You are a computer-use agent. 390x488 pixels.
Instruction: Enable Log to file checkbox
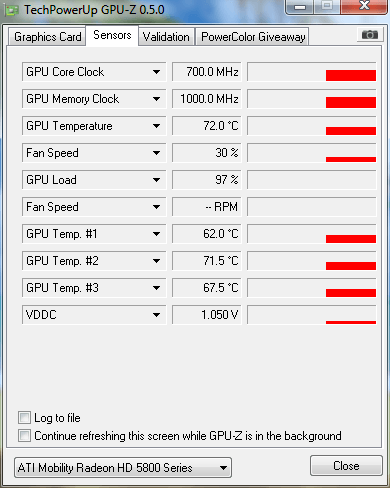tap(24, 417)
